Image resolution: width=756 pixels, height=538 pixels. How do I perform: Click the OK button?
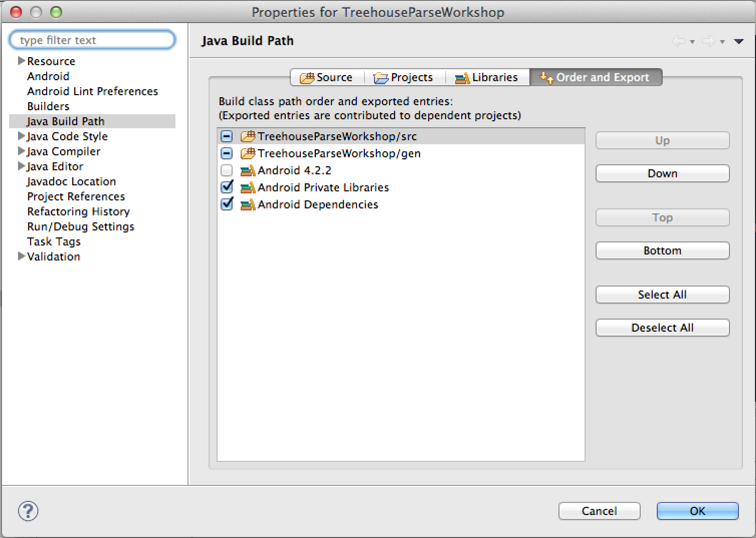(x=697, y=511)
